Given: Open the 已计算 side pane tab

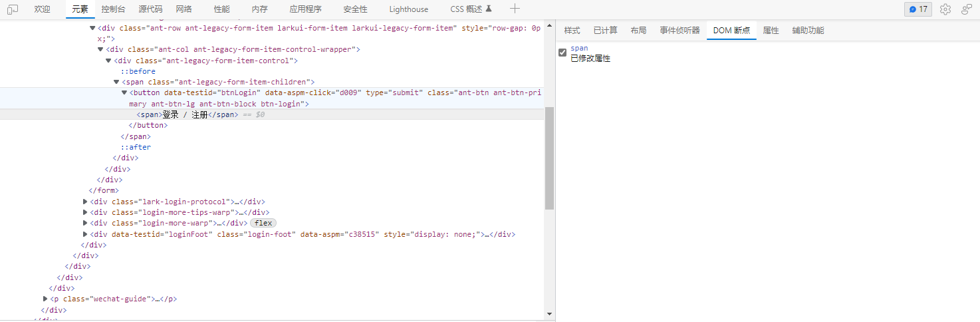Looking at the screenshot, I should 605,31.
